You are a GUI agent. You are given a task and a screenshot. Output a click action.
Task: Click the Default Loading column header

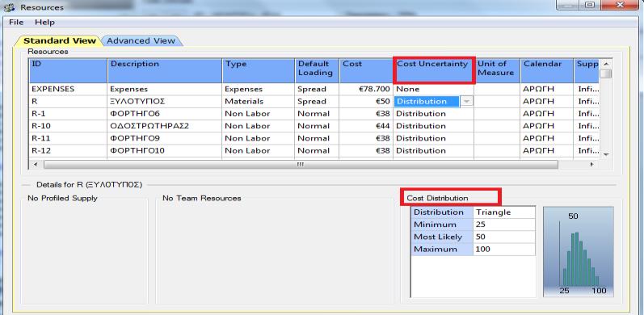pos(317,70)
